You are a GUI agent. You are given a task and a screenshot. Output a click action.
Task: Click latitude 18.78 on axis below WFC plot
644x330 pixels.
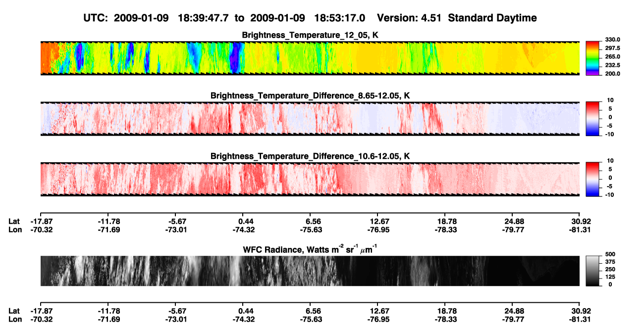(447, 311)
